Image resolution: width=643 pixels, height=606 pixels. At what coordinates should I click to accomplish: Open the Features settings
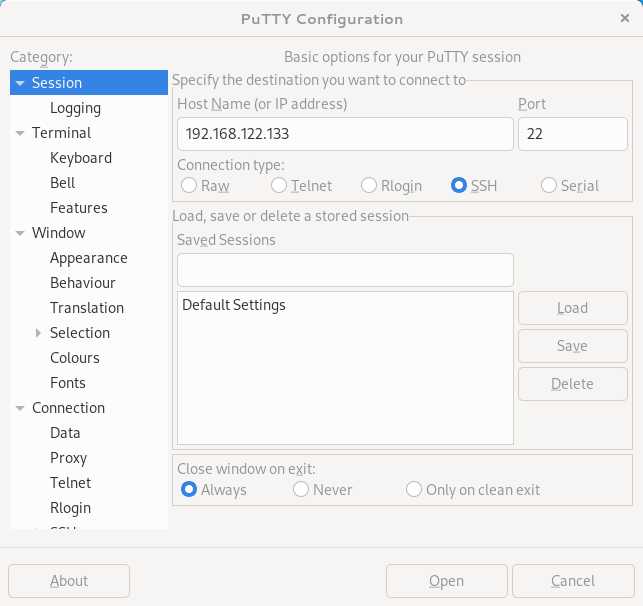(x=89, y=208)
